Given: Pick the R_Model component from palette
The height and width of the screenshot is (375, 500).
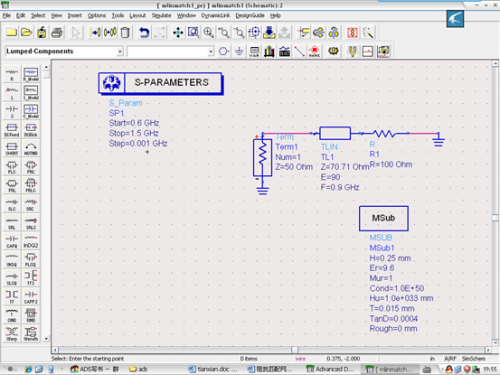Looking at the screenshot, I should 31,74.
